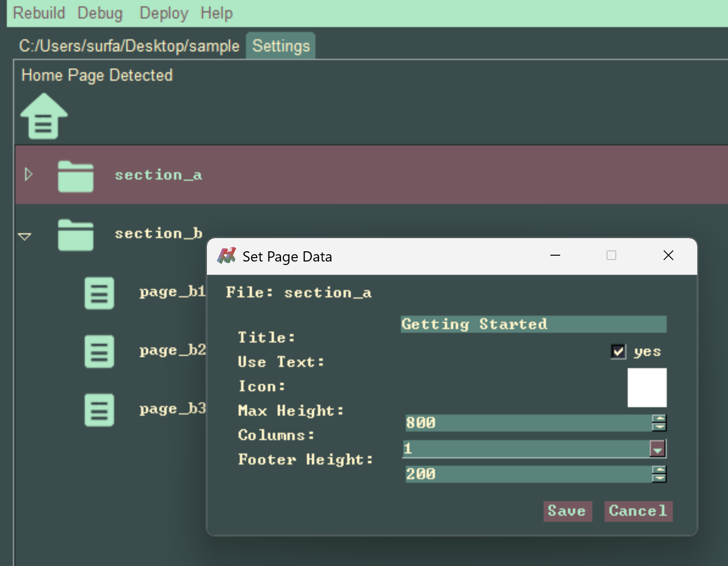Image resolution: width=728 pixels, height=566 pixels.
Task: Increase Max Height with up arrow
Action: pos(659,419)
